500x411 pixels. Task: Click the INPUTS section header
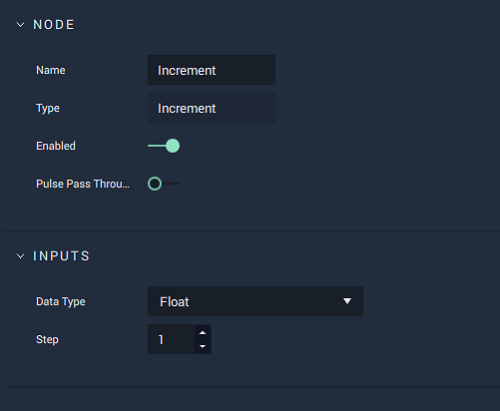[x=61, y=256]
